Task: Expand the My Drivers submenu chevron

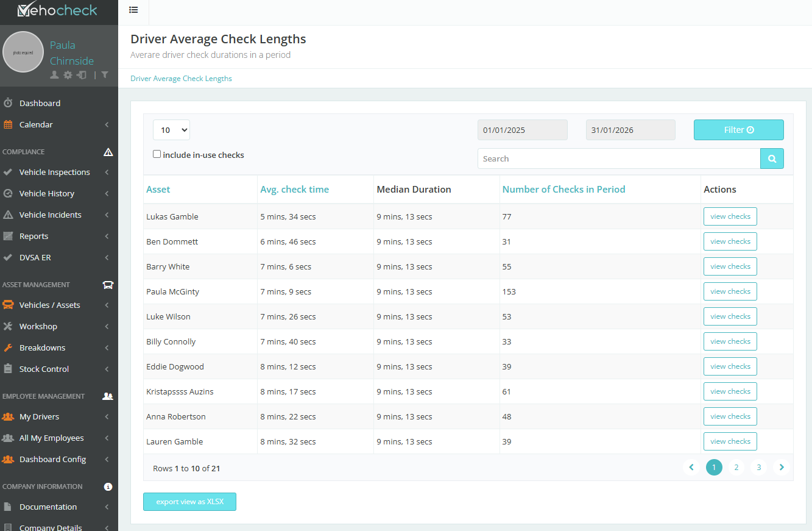Action: 107,416
